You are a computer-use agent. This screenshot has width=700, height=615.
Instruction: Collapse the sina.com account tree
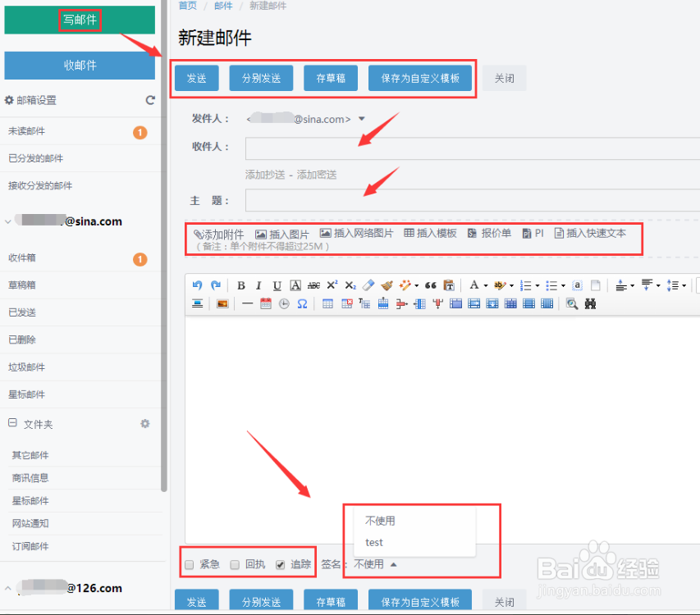click(x=7, y=221)
